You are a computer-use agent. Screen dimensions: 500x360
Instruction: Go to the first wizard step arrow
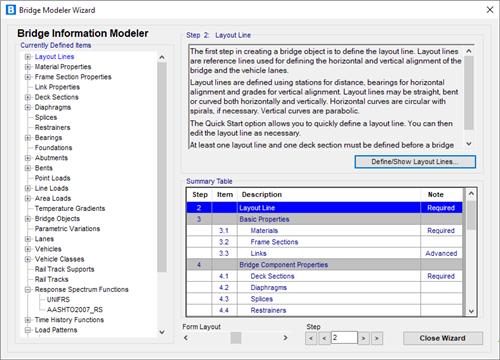pos(311,338)
